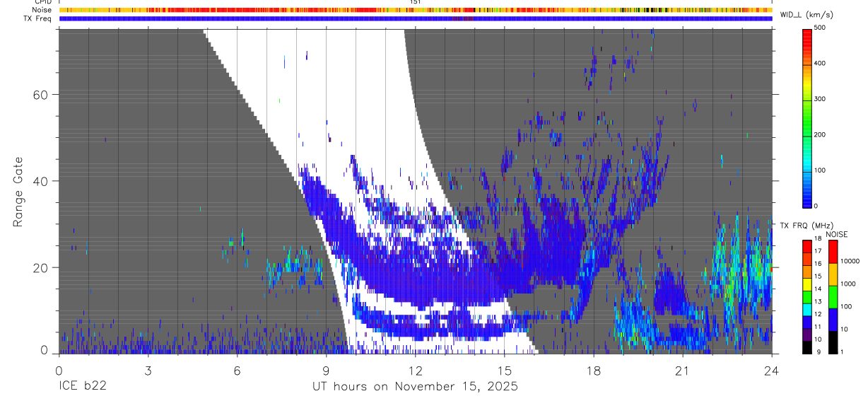Click the WID⊥ (km/s) colorbar title

[x=807, y=14]
